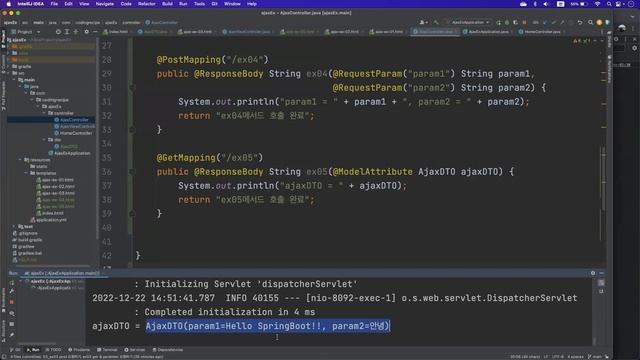The width and height of the screenshot is (640, 360).
Task: Stop process via Run panel red icon
Action: coord(12,302)
